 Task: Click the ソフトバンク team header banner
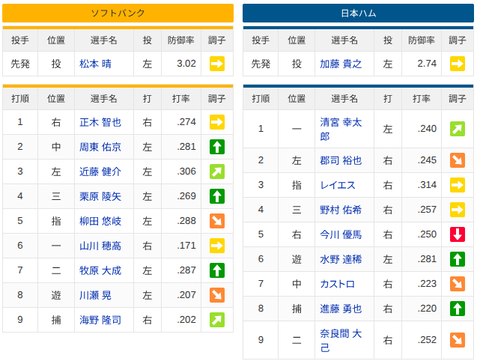click(118, 13)
